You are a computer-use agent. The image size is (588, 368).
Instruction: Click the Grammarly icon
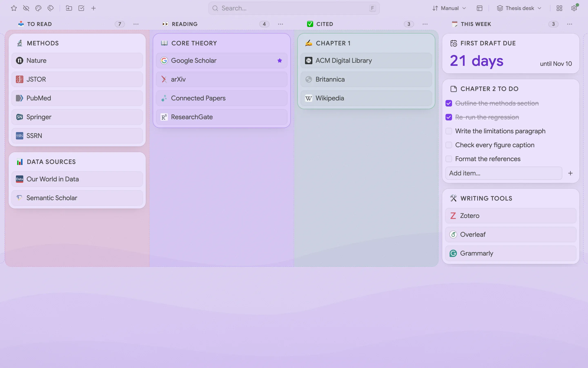(x=453, y=253)
